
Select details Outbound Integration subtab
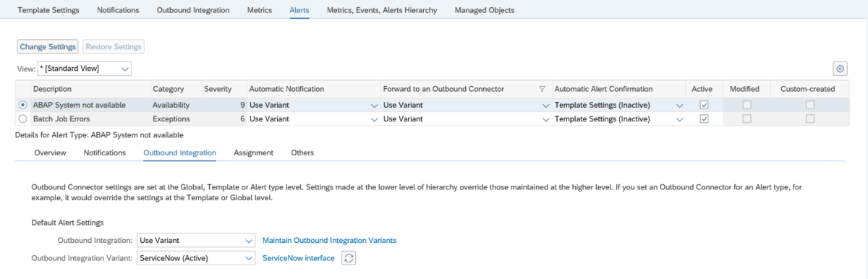pos(180,153)
